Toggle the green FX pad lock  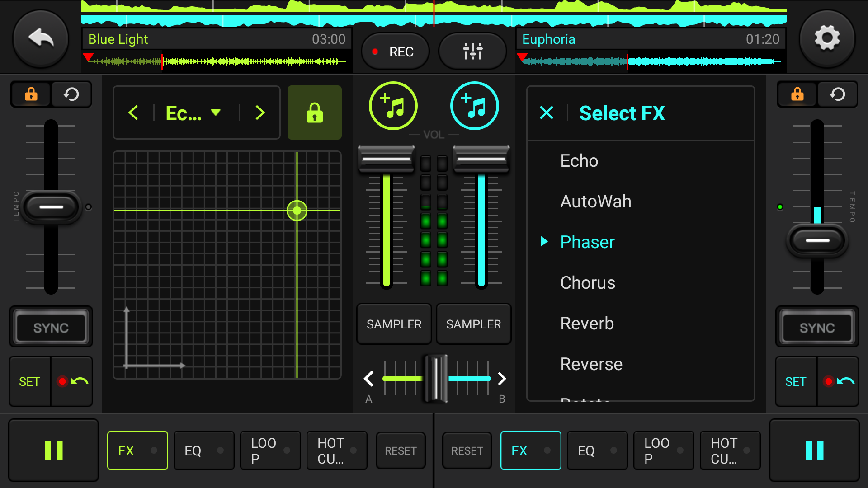tap(314, 113)
